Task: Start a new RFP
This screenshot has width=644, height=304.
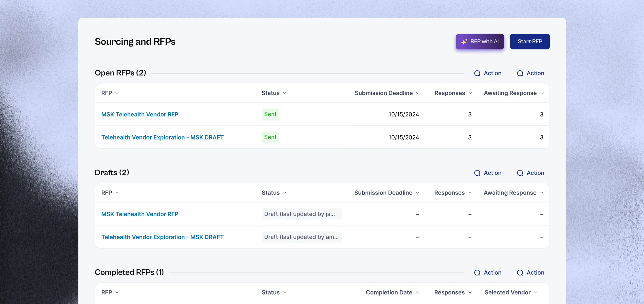Action: pos(530,42)
